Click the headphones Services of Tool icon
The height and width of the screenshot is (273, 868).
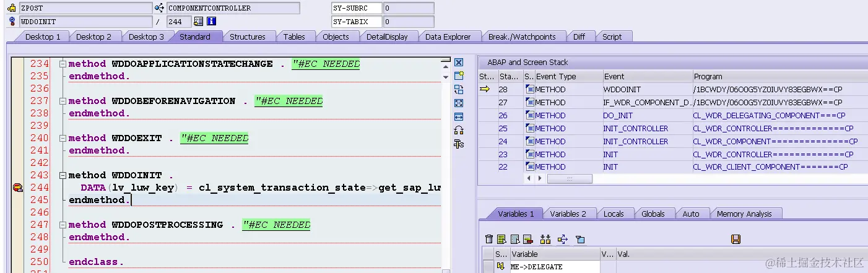(459, 130)
